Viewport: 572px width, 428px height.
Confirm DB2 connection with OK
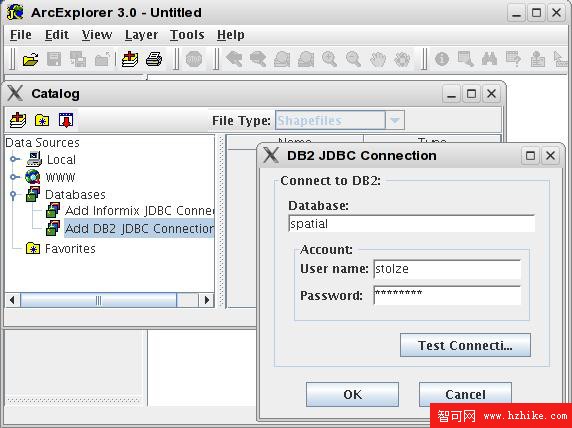coord(352,394)
